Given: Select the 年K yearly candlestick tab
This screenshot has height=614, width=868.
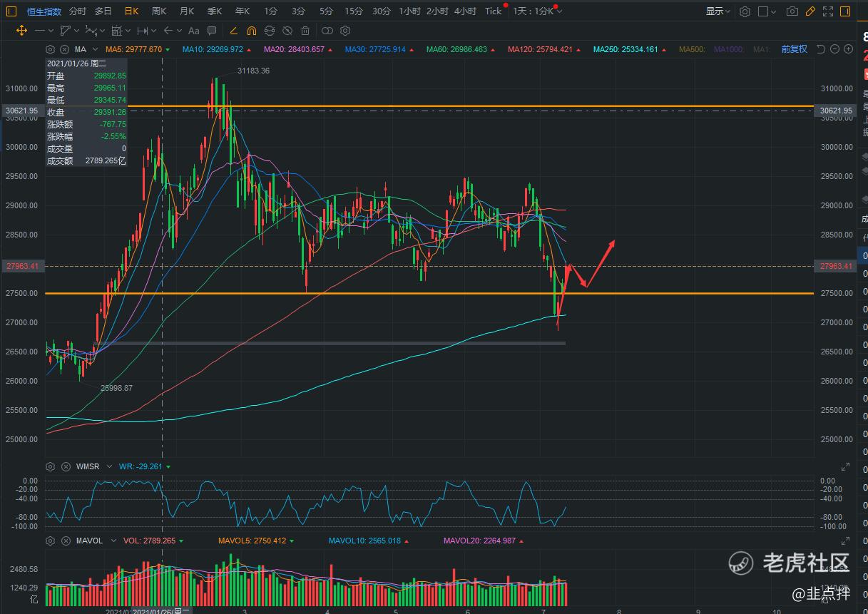Looking at the screenshot, I should [x=242, y=11].
